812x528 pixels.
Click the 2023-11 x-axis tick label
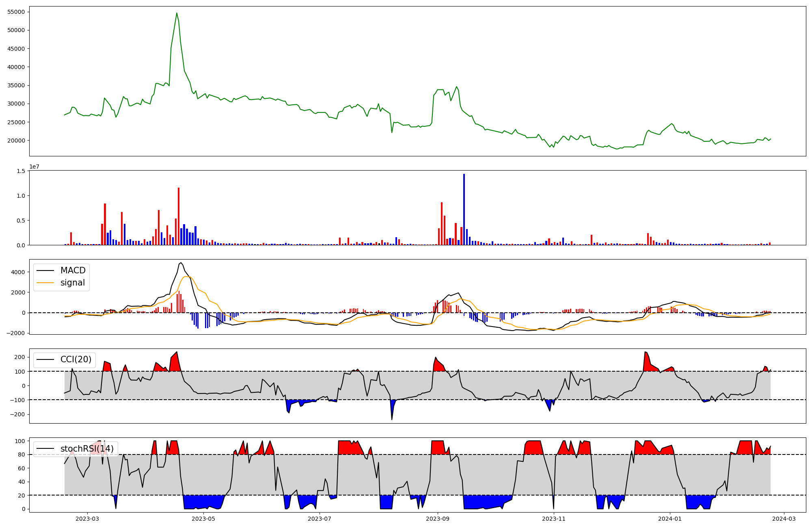point(554,519)
